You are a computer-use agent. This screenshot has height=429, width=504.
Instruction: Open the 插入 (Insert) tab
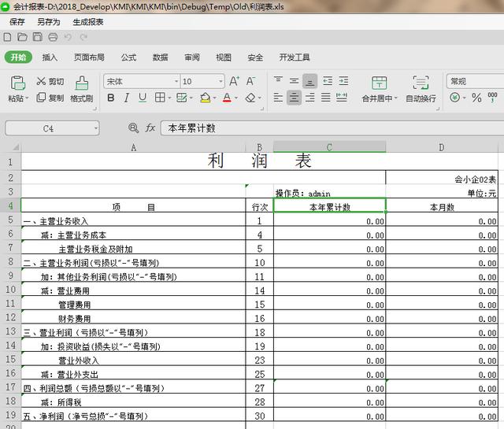50,57
